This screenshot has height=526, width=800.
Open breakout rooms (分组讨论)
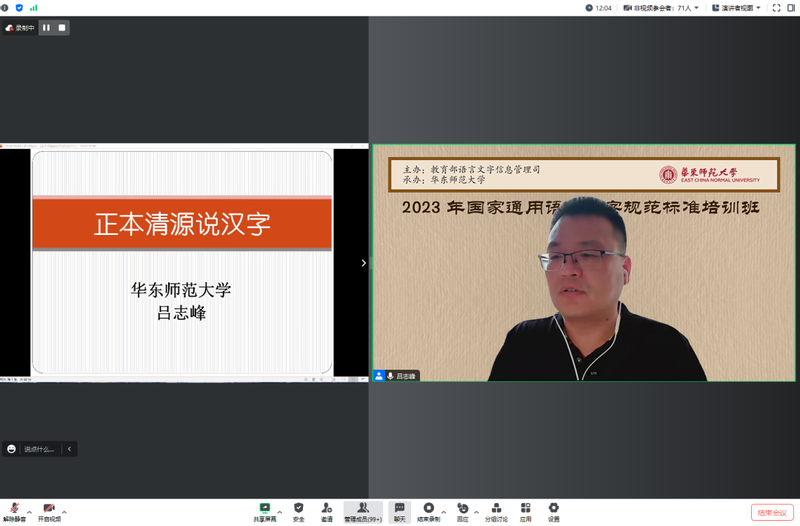[x=496, y=510]
